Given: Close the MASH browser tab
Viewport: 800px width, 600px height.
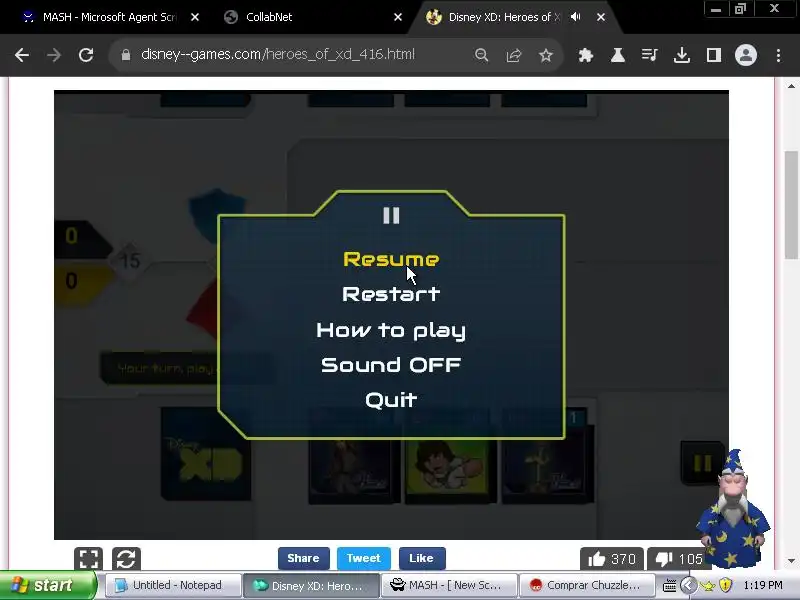Looking at the screenshot, I should (x=195, y=17).
